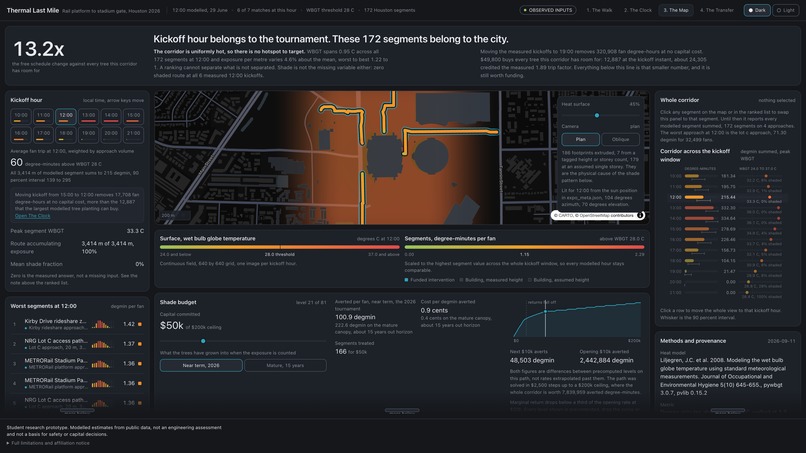Follow the Open The Clock link
806x453 pixels.
click(32, 216)
